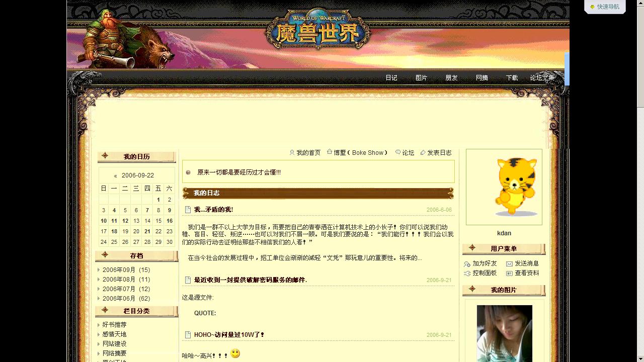Image resolution: width=644 pixels, height=362 pixels.
Task: Open post titled 我...矛盾的我!
Action: point(213,210)
